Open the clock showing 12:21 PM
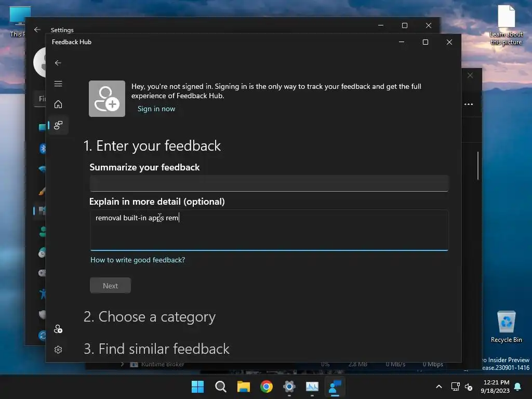Image resolution: width=532 pixels, height=399 pixels. (495, 387)
